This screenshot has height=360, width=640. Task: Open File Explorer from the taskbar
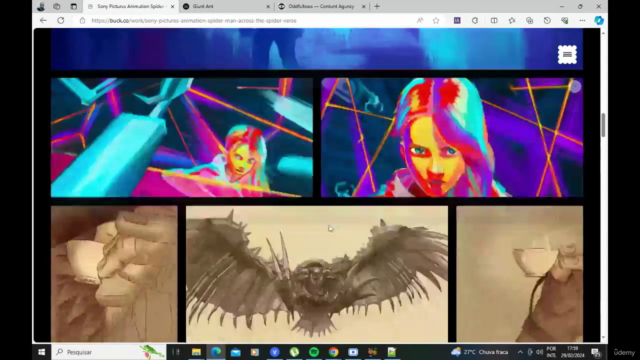tap(196, 352)
